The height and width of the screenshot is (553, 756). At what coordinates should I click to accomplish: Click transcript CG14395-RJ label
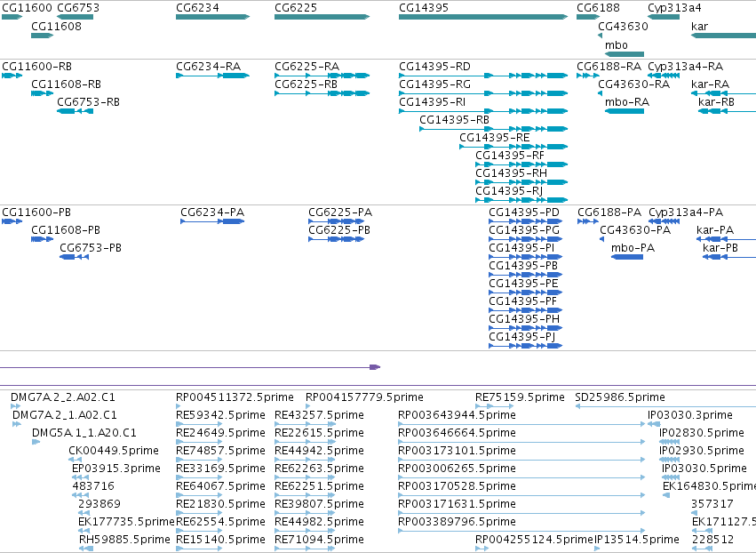click(x=509, y=191)
